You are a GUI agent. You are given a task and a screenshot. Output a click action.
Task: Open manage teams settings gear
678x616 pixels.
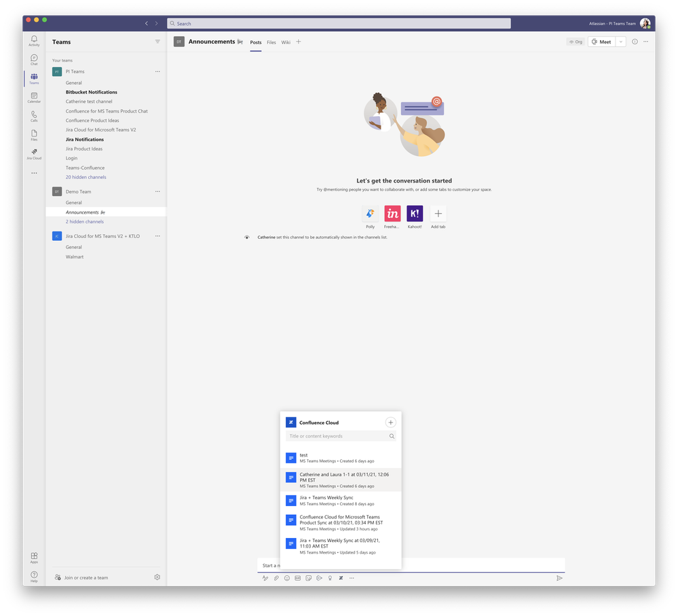pos(157,577)
